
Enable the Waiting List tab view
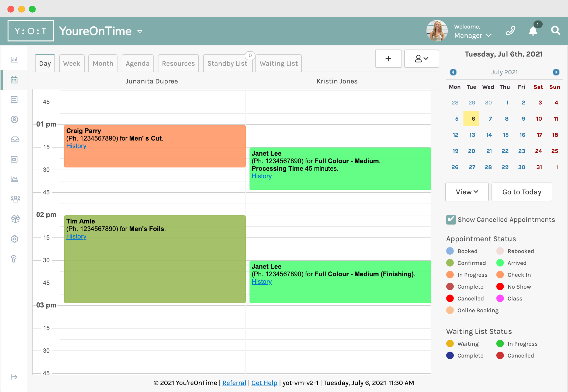[x=278, y=63]
